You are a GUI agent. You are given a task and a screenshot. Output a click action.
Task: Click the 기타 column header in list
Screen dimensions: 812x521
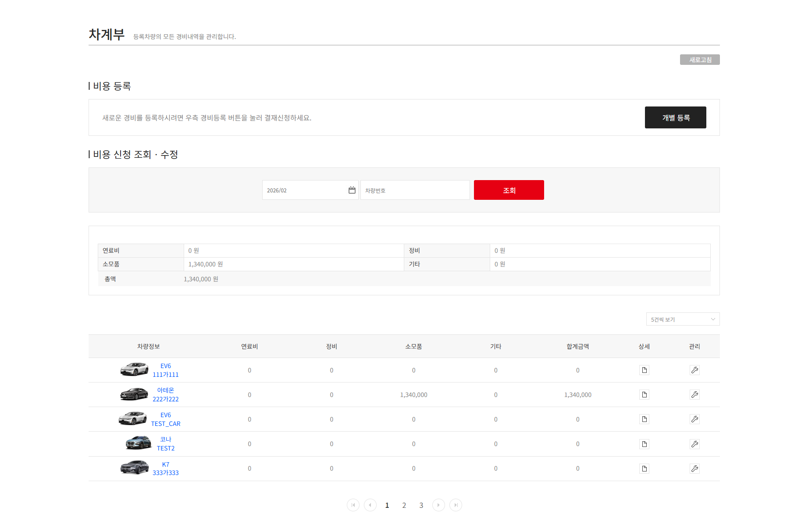[495, 347]
